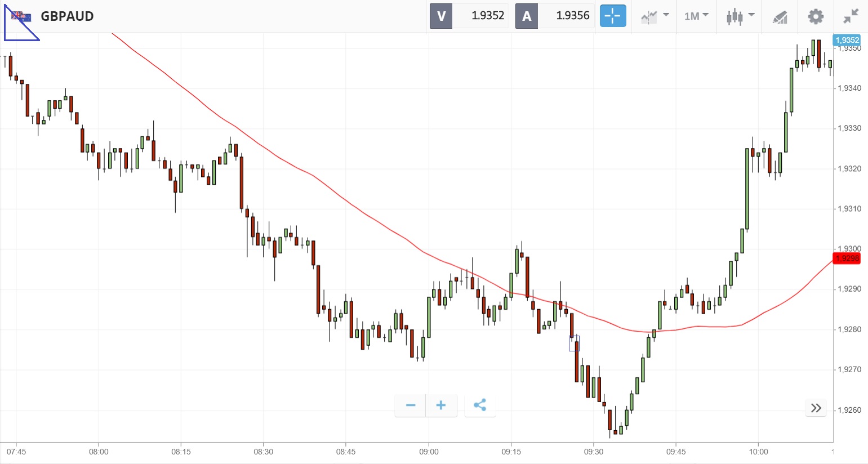The width and height of the screenshot is (868, 464).
Task: Expand the candlestick chart type menu
Action: coord(740,16)
